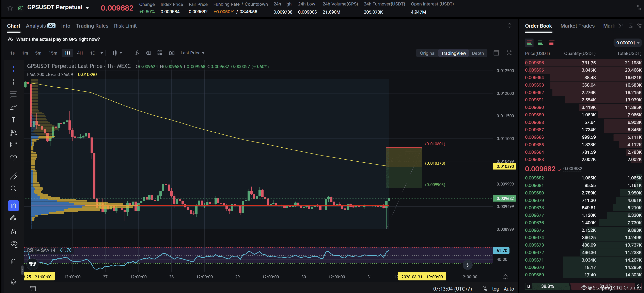This screenshot has height=293, width=644.
Task: Open the Last Price source dropdown
Action: 192,53
